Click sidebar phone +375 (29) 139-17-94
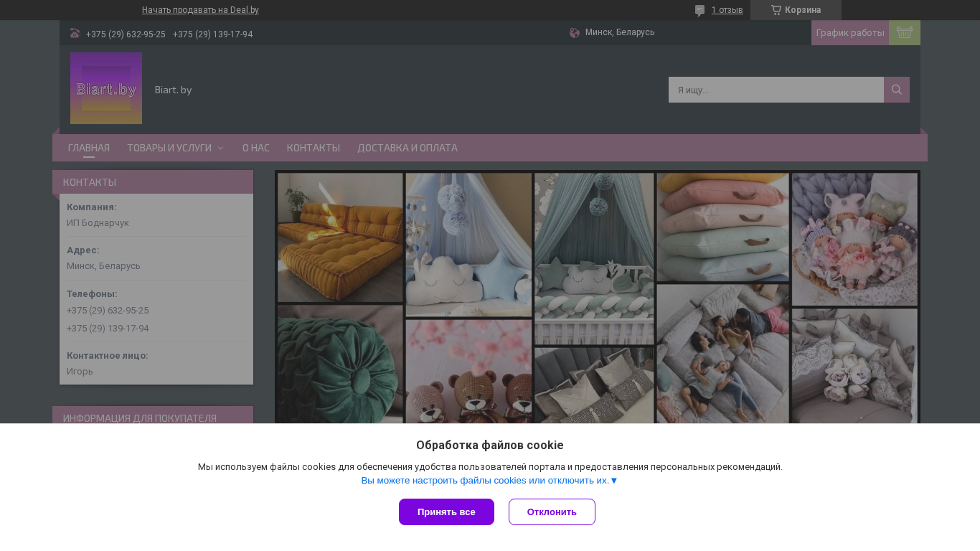980x551 pixels. pyautogui.click(x=108, y=329)
